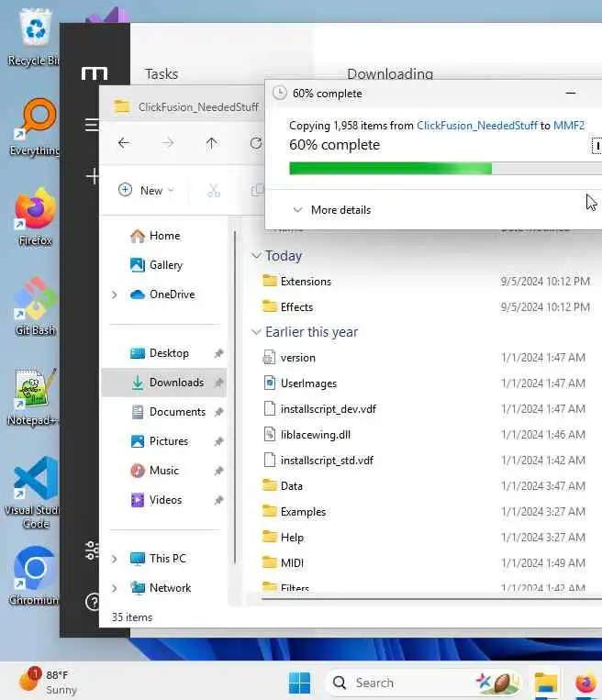The image size is (602, 700).
Task: Open settings sliders icon in dark sidebar
Action: pos(92,550)
